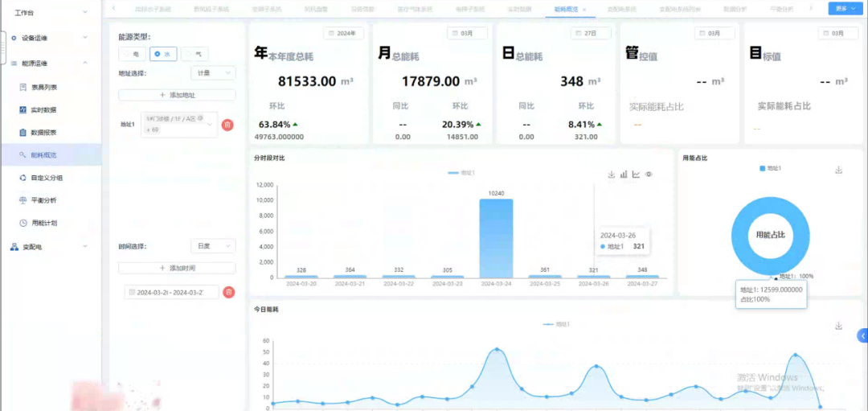Image resolution: width=868 pixels, height=411 pixels.
Task: Open the calendar icon in date range field
Action: tap(132, 292)
